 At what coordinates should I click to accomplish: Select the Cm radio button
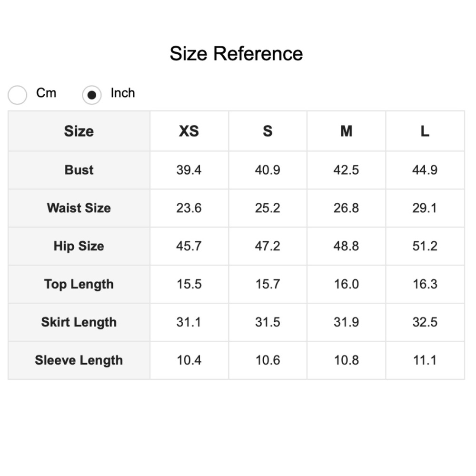tap(18, 95)
